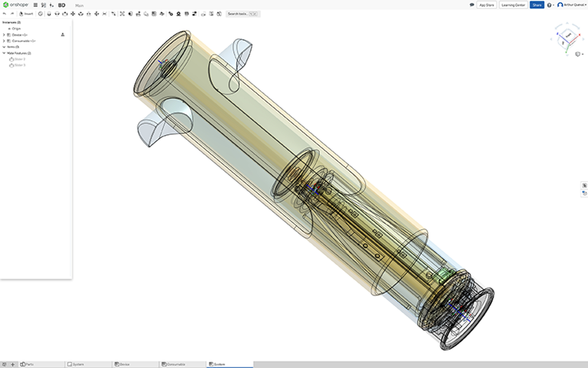Collapse the Mate Features section
Viewport: 588px width, 368px height.
click(x=4, y=53)
